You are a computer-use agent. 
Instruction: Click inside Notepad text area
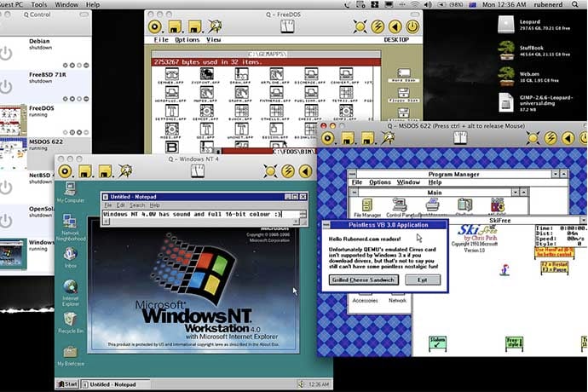click(201, 214)
